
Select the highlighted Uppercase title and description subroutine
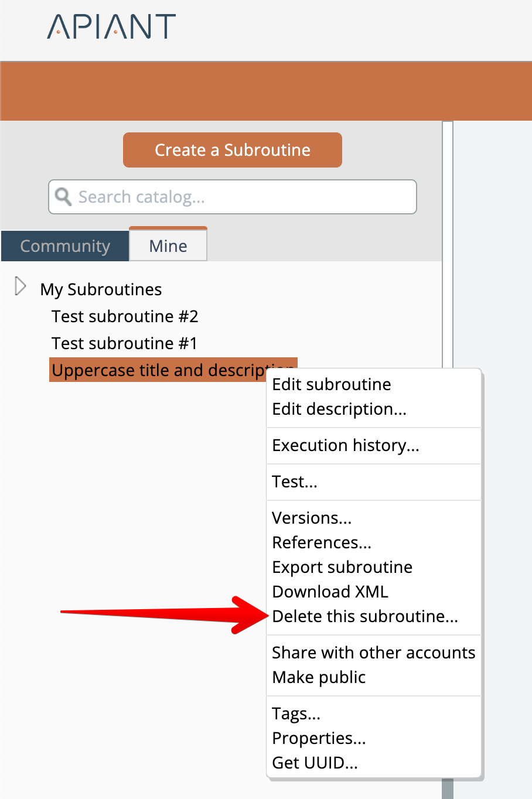158,370
